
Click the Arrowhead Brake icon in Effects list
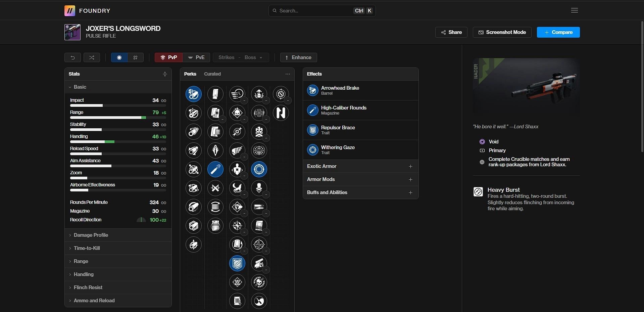pos(313,90)
